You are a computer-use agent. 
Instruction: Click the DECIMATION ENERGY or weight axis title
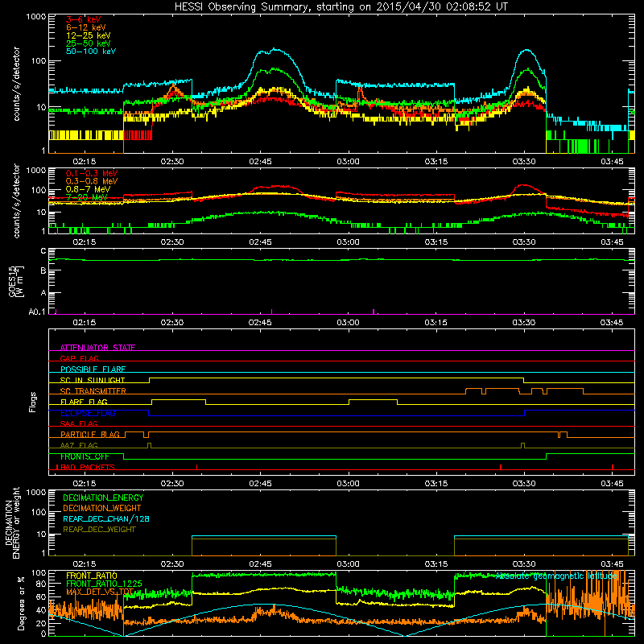(x=12, y=522)
